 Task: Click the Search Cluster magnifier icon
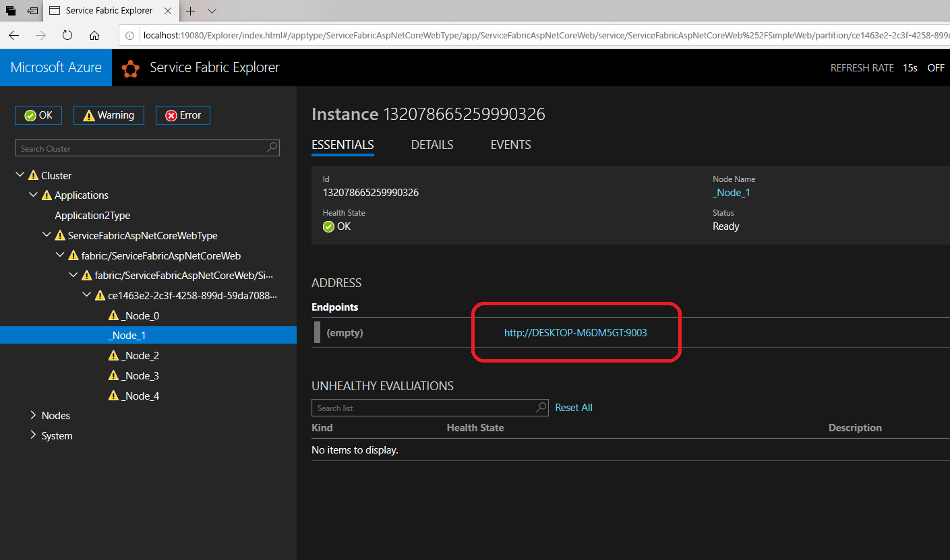(x=272, y=148)
